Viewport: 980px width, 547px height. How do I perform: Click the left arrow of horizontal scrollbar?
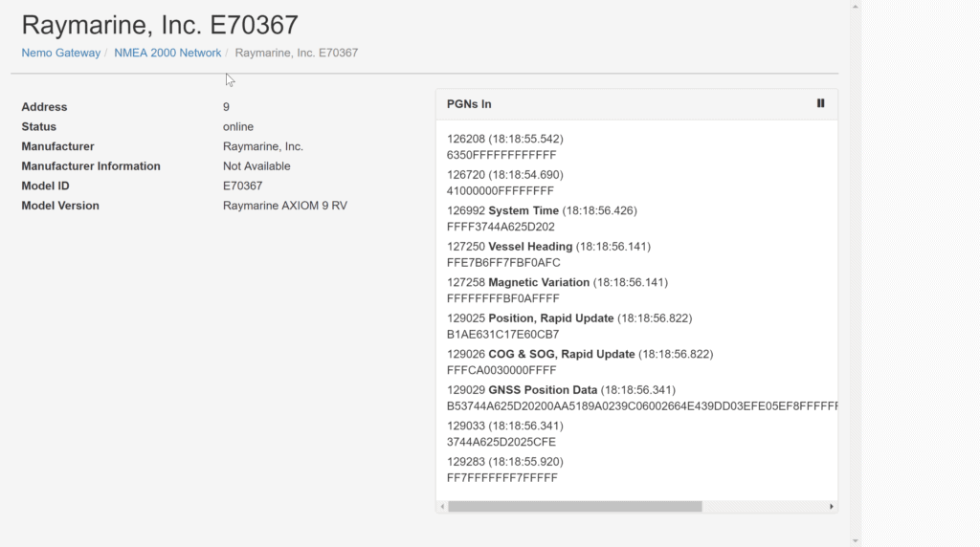tap(442, 507)
